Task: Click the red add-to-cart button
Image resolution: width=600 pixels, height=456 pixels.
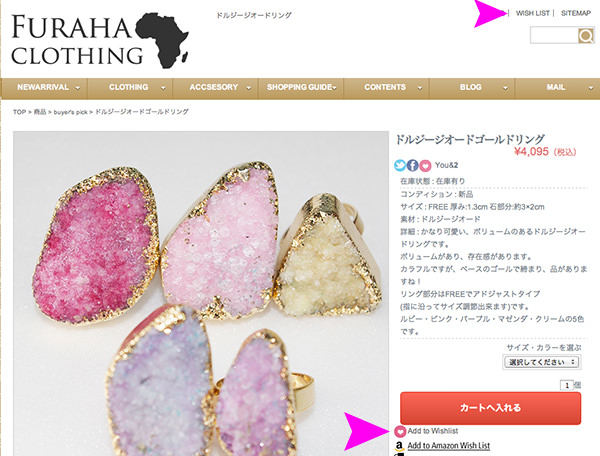Action: [491, 408]
